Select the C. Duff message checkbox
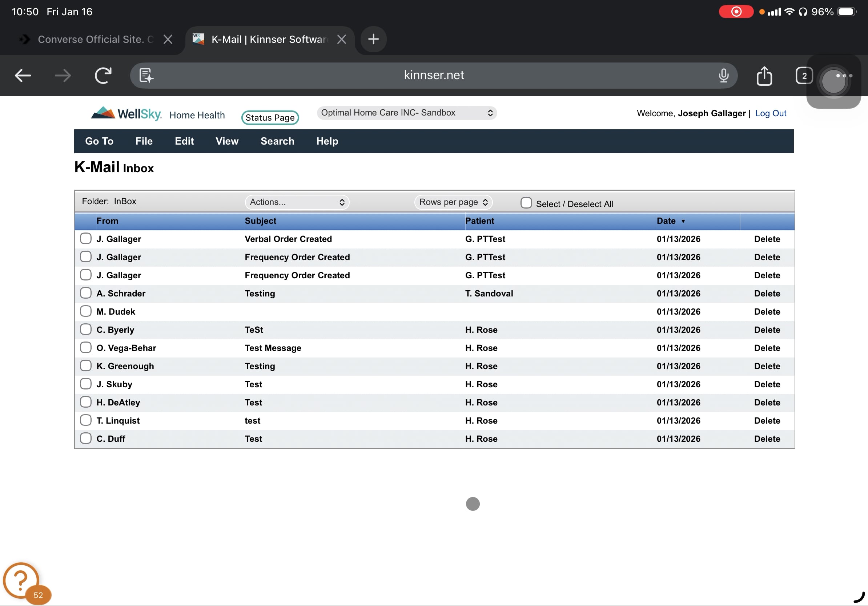Image resolution: width=868 pixels, height=606 pixels. [x=86, y=438]
